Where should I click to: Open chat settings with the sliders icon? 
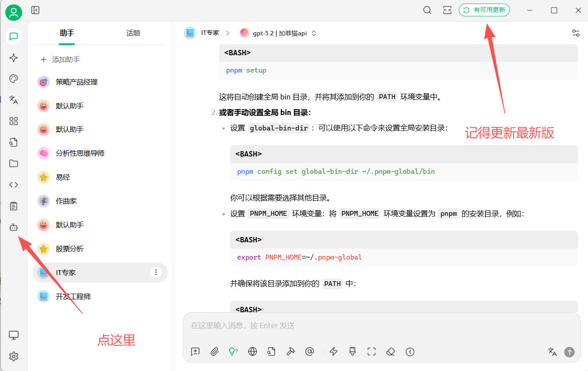pyautogui.click(x=576, y=33)
